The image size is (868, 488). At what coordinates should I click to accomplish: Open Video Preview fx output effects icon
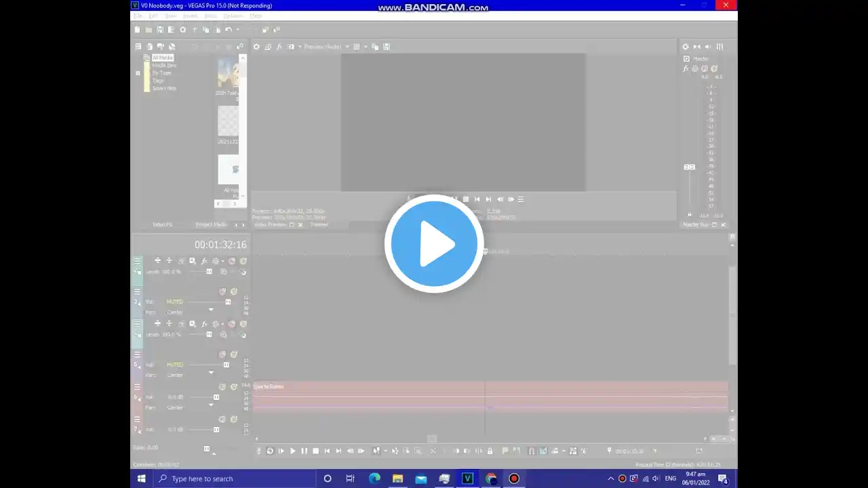[x=279, y=47]
